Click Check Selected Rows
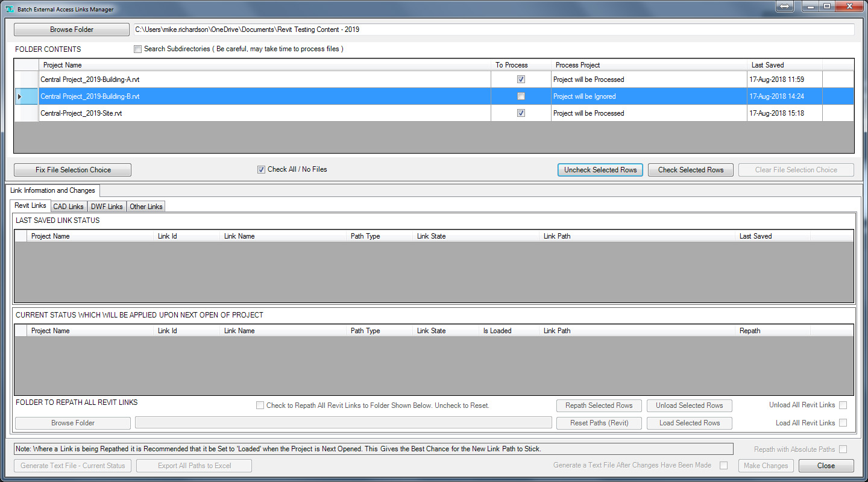Image resolution: width=868 pixels, height=482 pixels. point(690,169)
